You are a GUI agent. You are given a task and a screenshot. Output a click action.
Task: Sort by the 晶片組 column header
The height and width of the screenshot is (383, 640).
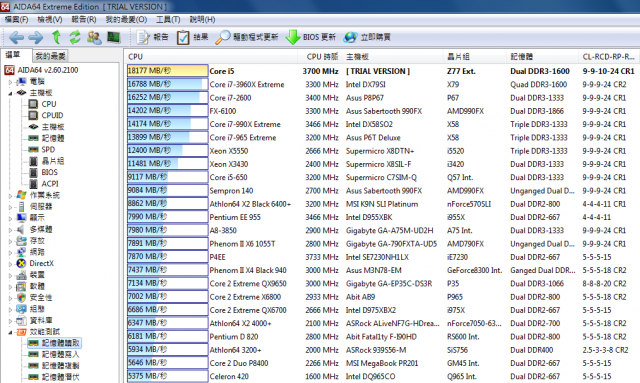pos(475,57)
